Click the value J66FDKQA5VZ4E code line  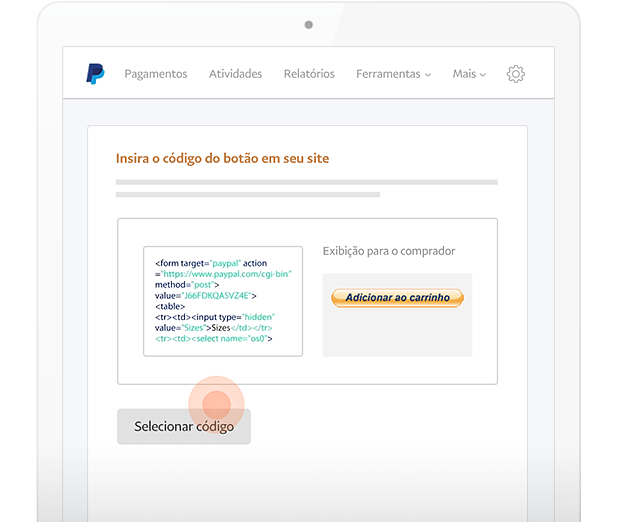click(205, 295)
